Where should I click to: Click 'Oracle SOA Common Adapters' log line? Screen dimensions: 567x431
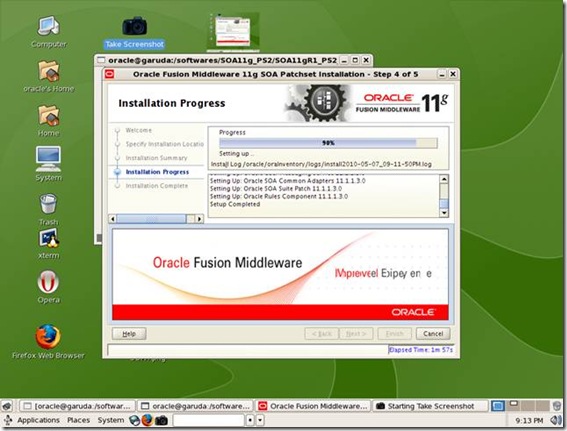[287, 180]
